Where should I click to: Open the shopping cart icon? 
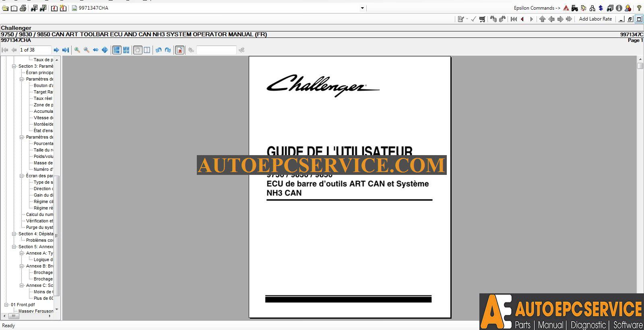pos(482,19)
